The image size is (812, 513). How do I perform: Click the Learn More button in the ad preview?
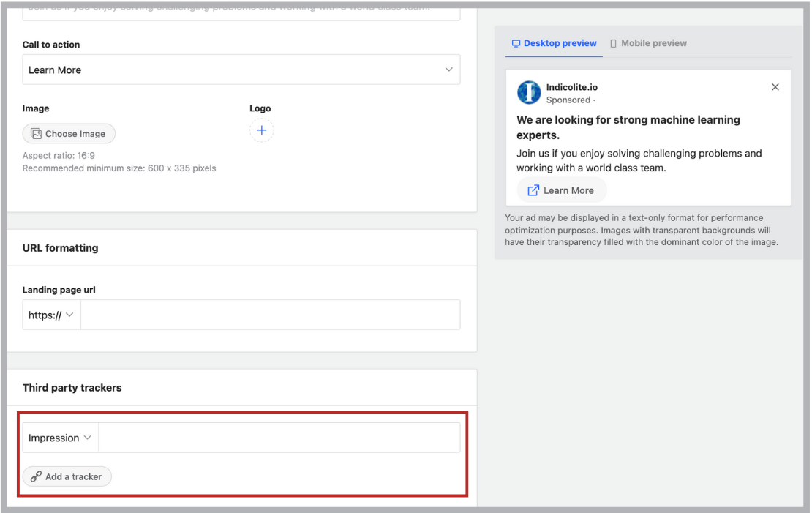point(562,190)
